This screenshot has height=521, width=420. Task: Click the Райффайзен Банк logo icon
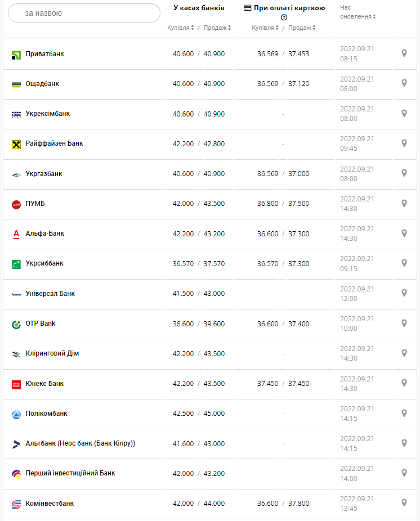[16, 144]
